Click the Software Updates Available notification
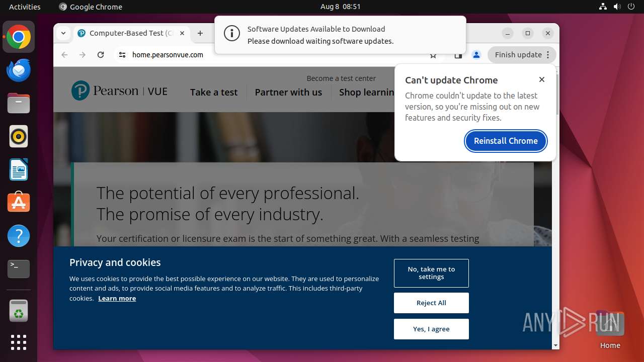 [340, 35]
